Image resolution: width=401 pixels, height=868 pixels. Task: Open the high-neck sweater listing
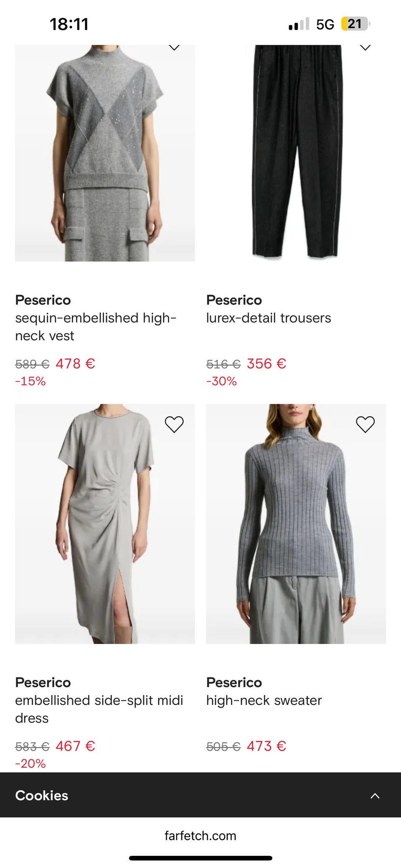[264, 700]
